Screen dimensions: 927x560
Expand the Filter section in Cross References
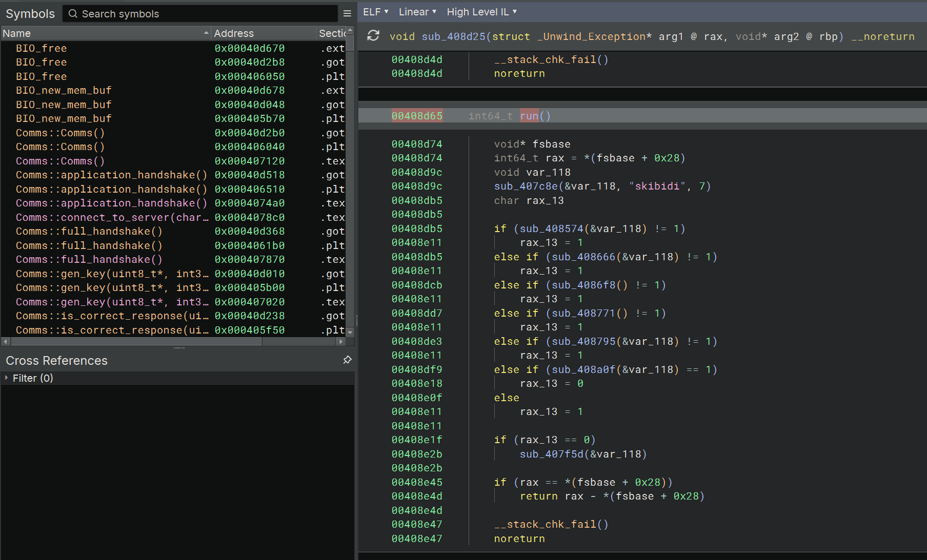[x=8, y=378]
